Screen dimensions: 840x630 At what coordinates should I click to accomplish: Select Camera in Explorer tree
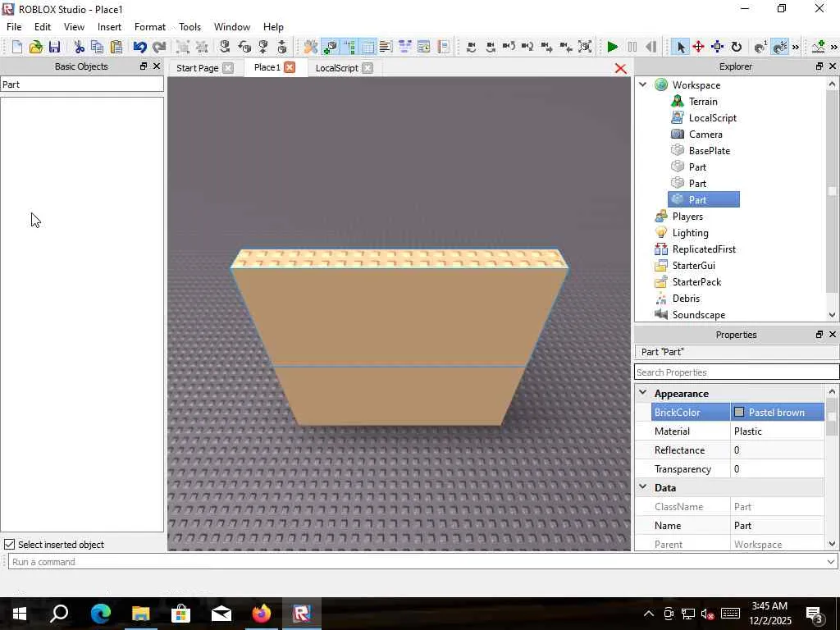(x=705, y=135)
